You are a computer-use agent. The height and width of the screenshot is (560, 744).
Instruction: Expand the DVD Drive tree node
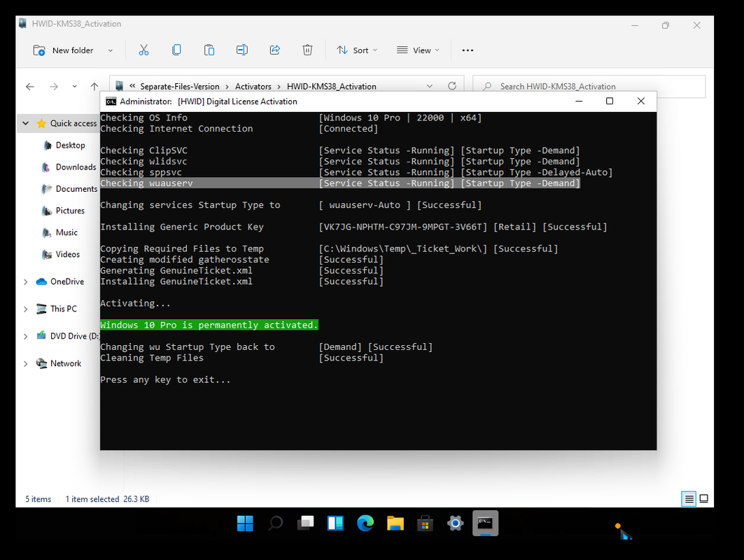(x=26, y=337)
